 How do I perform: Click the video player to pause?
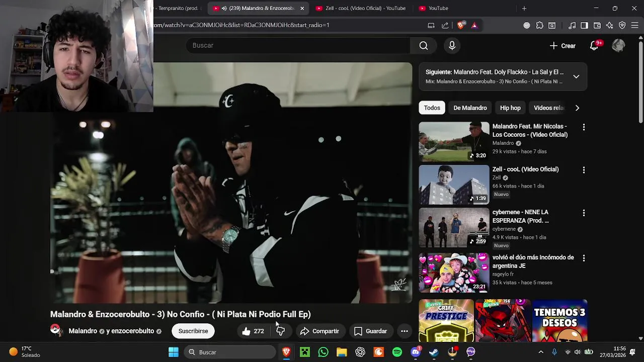(231, 183)
